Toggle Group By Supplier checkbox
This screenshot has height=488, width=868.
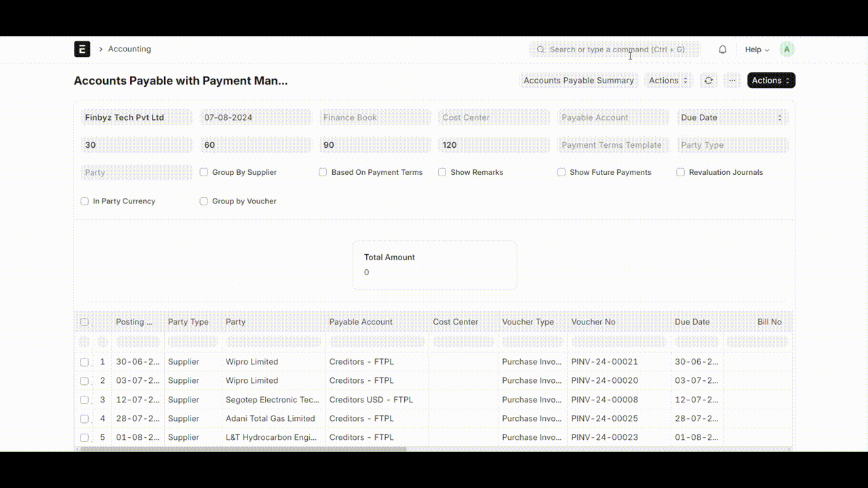coord(203,172)
